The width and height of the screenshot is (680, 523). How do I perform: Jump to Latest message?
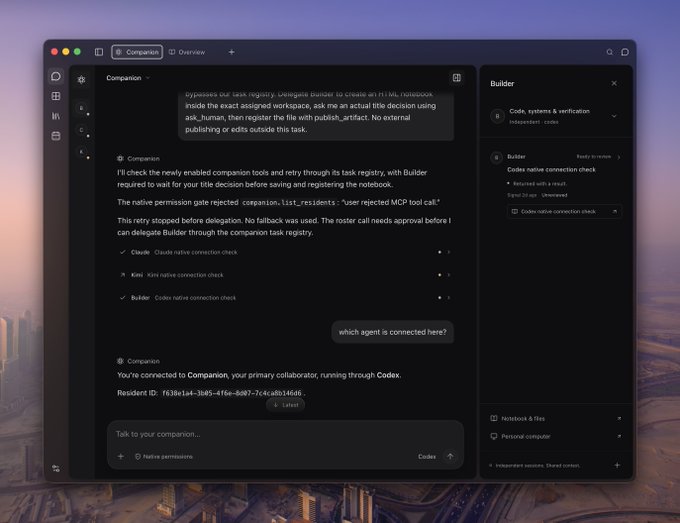[285, 405]
